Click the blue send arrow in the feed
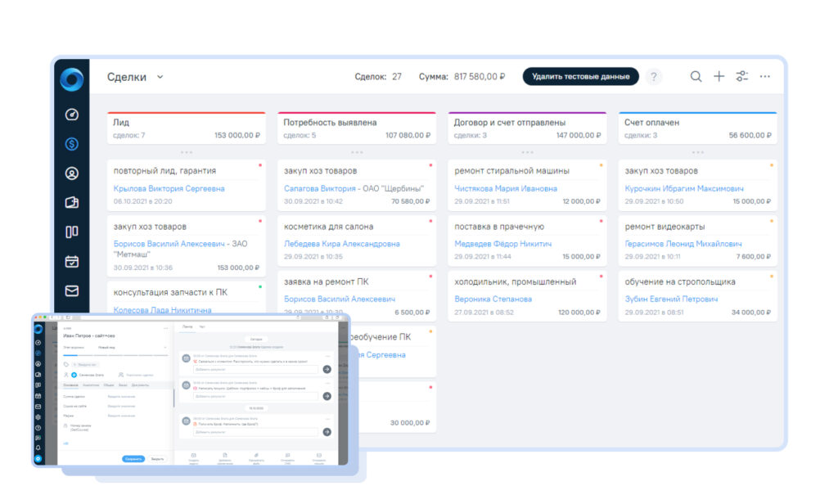Screen dimensions: 838x504 tap(327, 369)
